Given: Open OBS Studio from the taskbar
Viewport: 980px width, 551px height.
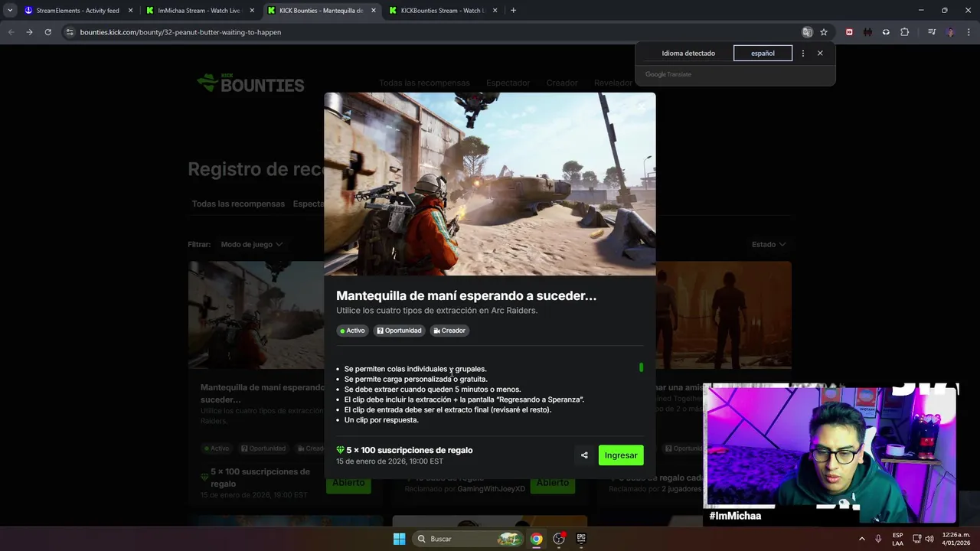Looking at the screenshot, I should (559, 539).
